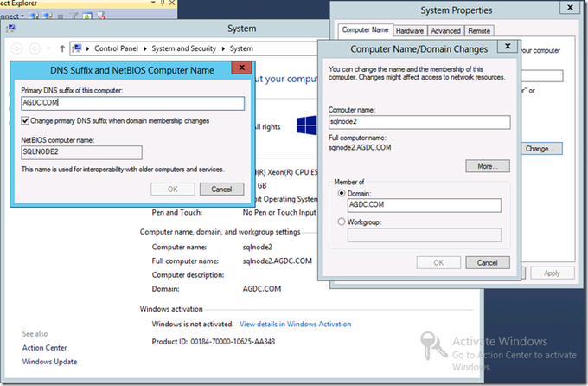
Task: Click the Workgroup text field
Action: pyautogui.click(x=424, y=235)
